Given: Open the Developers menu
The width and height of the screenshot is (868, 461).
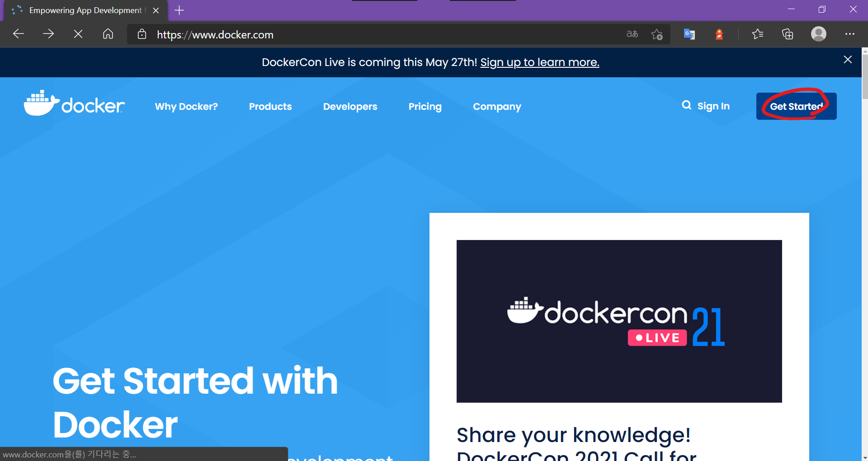Looking at the screenshot, I should click(350, 107).
